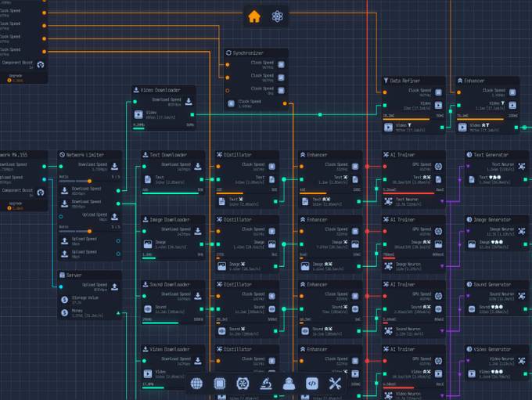Click the Money dollar icon in Server

pos(64,313)
